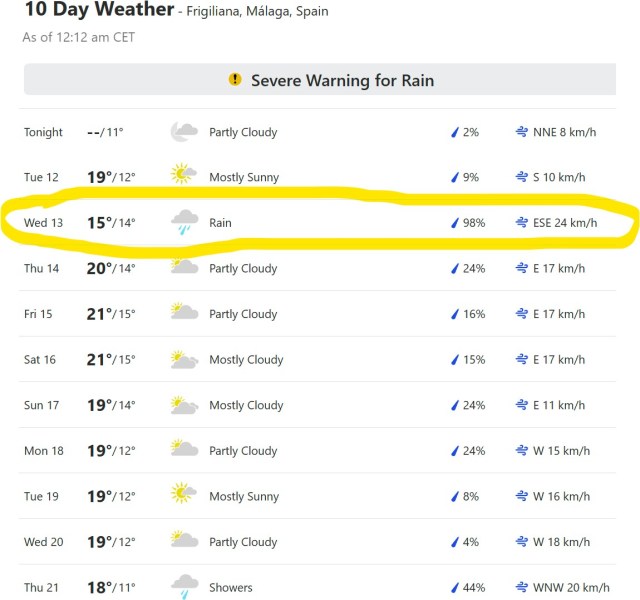Click the Thu 21 showers icon
The image size is (640, 600).
click(183, 587)
